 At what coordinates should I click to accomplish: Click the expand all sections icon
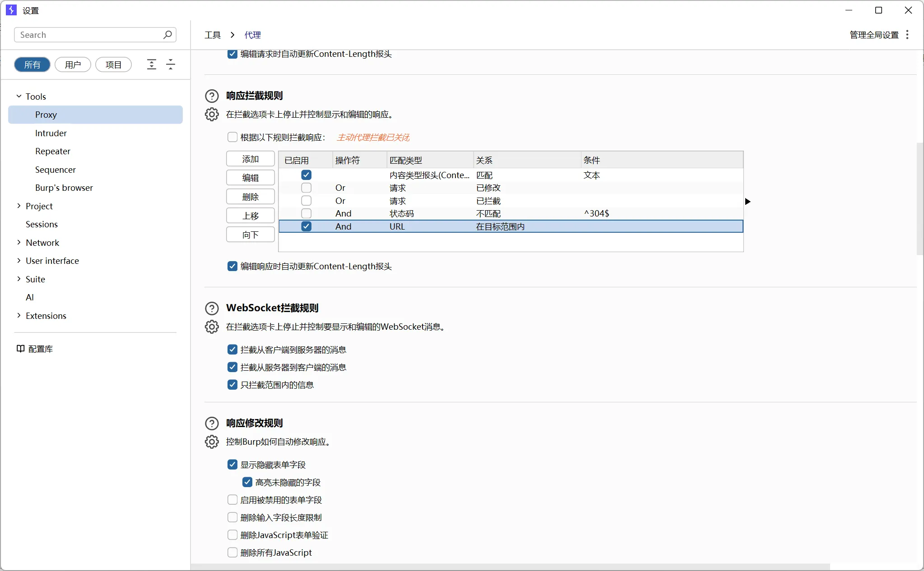point(152,64)
